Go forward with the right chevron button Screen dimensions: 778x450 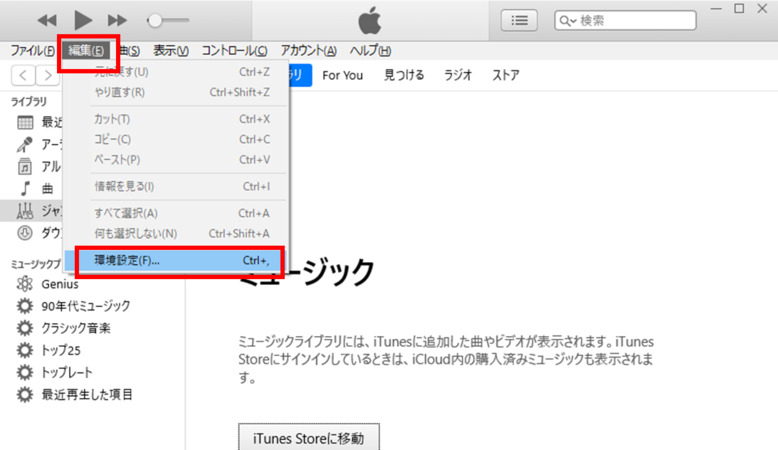48,75
